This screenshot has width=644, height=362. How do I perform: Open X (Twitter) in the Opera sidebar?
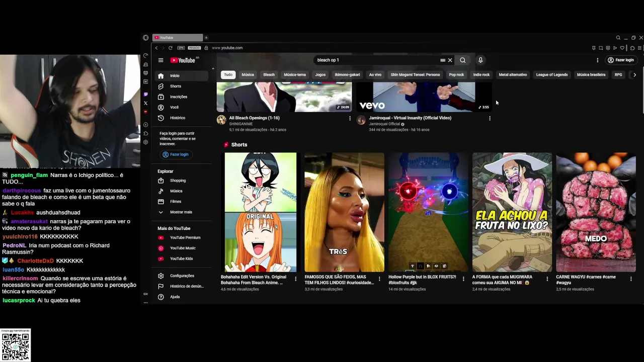146,103
